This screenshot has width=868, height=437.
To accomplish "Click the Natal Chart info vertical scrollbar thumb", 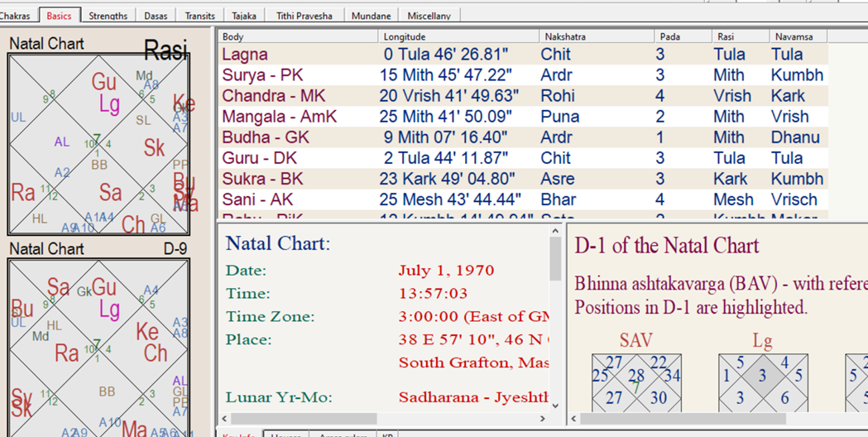I will point(554,259).
